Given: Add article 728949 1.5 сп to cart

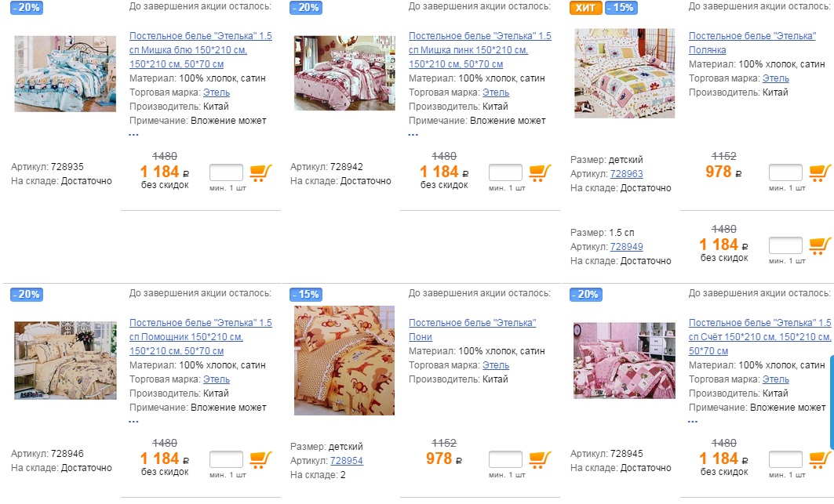Looking at the screenshot, I should pos(819,245).
